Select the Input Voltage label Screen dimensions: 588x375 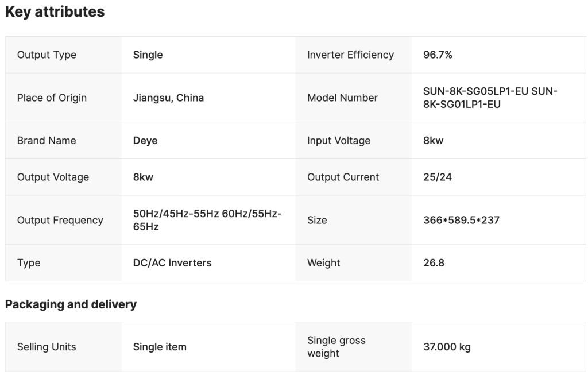tap(339, 141)
